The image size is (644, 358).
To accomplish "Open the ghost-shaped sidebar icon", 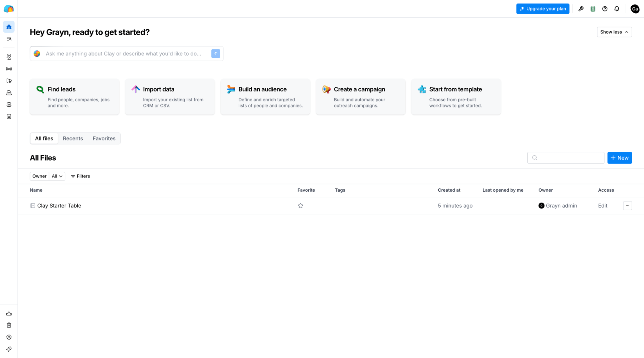I will (9, 93).
